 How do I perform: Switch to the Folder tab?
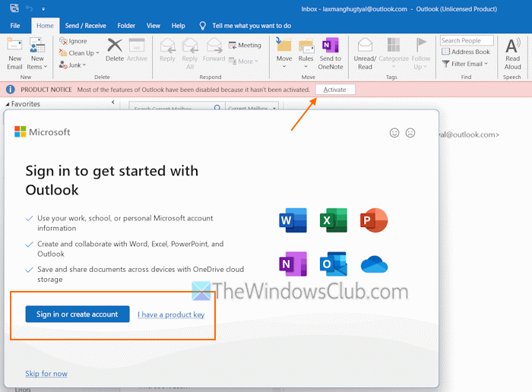click(126, 26)
